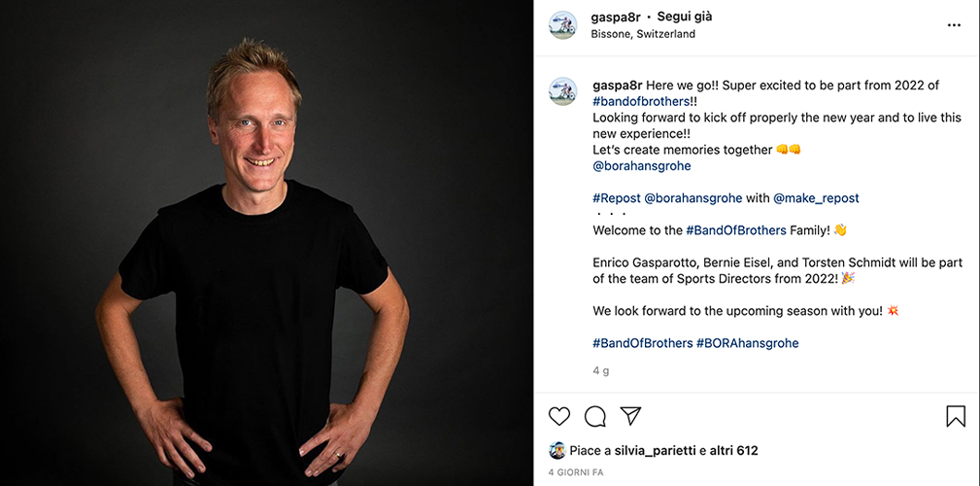This screenshot has width=980, height=486.
Task: Click the portrait photo of the post
Action: pos(266,243)
